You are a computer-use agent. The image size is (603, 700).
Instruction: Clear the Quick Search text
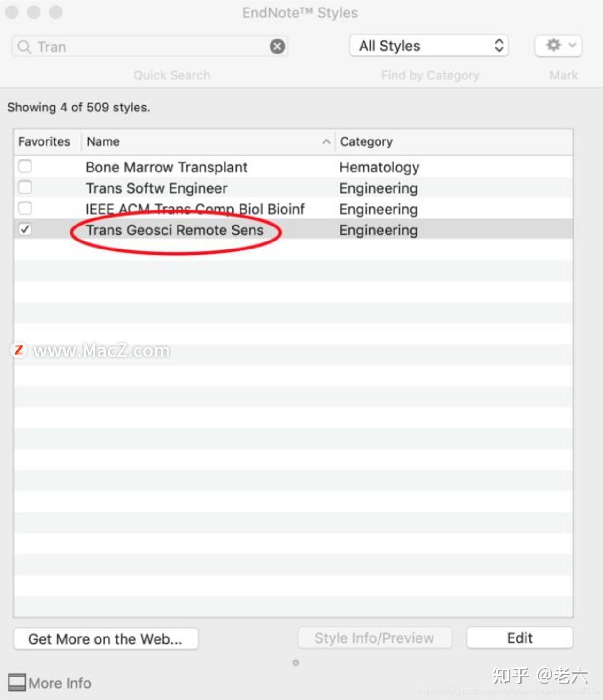click(x=277, y=46)
